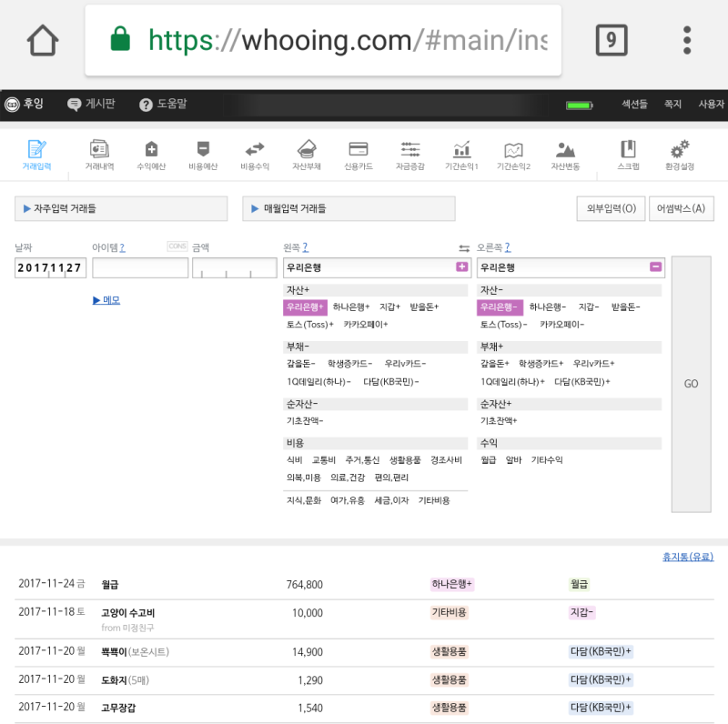This screenshot has height=724, width=728.
Task: Click the green battery level indicator
Action: [581, 104]
